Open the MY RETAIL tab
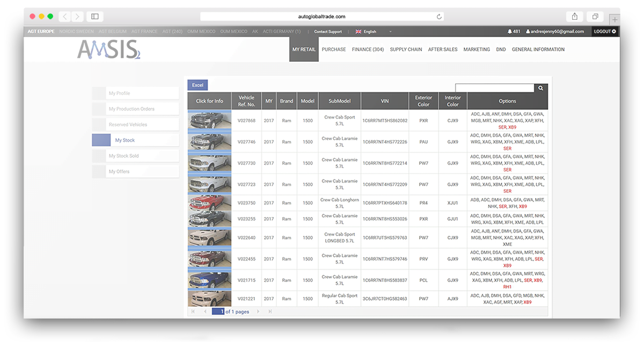Image resolution: width=644 pixels, height=347 pixels. tap(304, 49)
